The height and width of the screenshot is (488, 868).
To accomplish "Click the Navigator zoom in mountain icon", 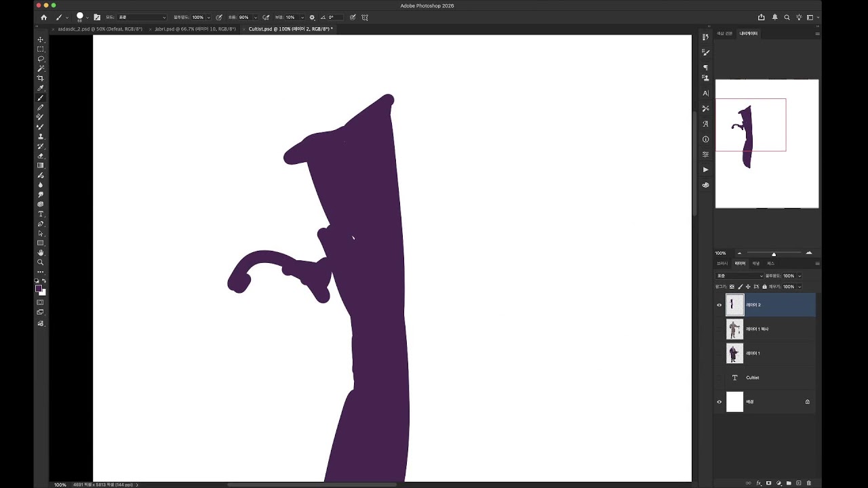I will pyautogui.click(x=809, y=253).
